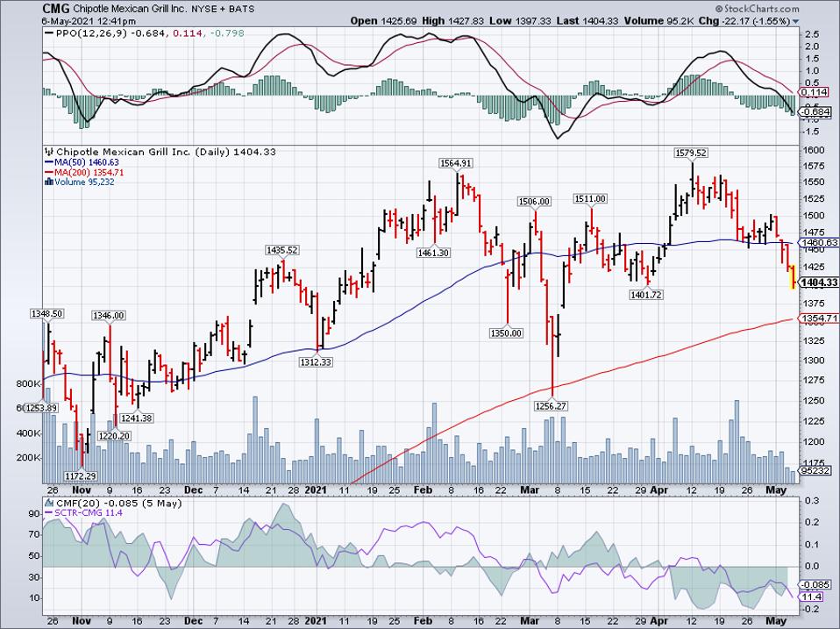This screenshot has width=840, height=629.
Task: Click the 1256.27 low price label
Action: [x=551, y=406]
